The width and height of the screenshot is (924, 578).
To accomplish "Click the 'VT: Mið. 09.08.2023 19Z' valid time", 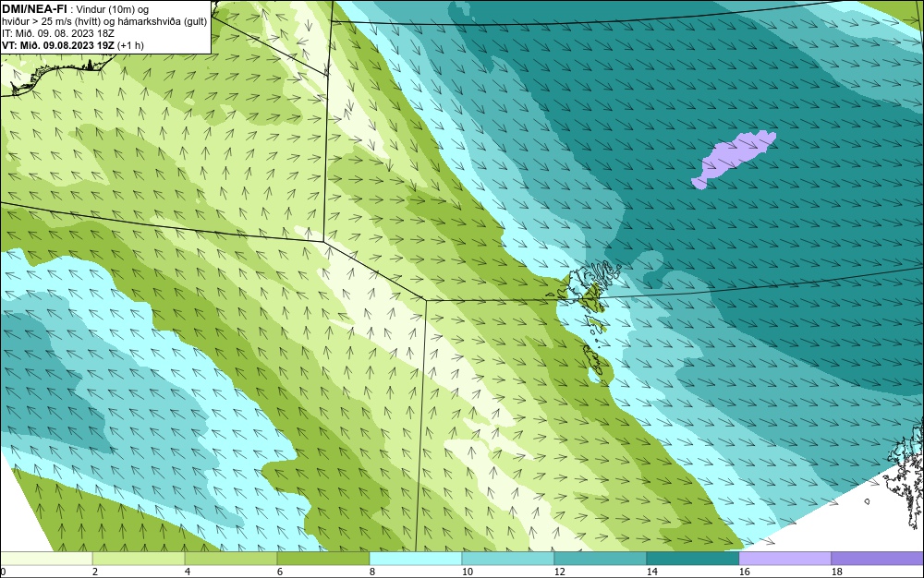I will (59, 45).
